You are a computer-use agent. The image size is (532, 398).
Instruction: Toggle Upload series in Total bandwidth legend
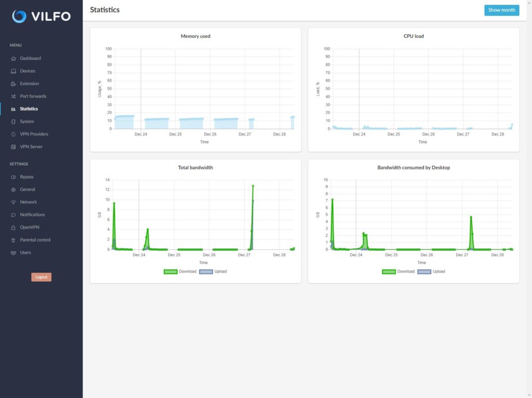213,271
